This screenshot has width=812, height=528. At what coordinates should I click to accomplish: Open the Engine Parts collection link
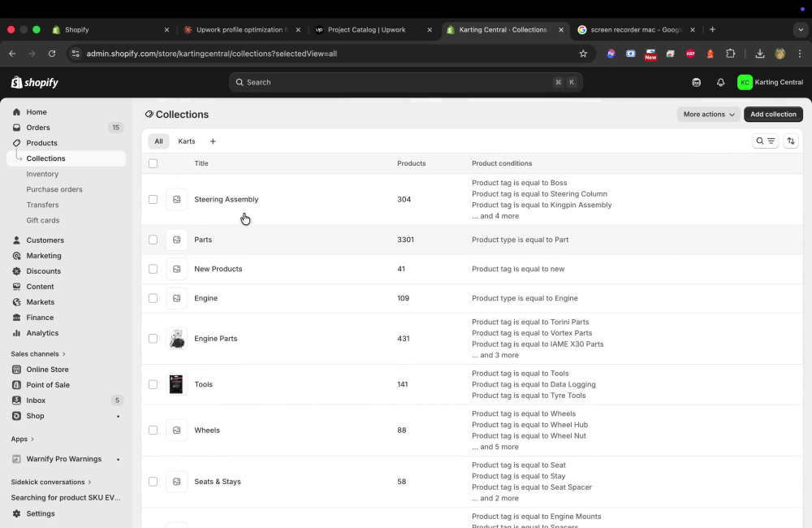215,339
